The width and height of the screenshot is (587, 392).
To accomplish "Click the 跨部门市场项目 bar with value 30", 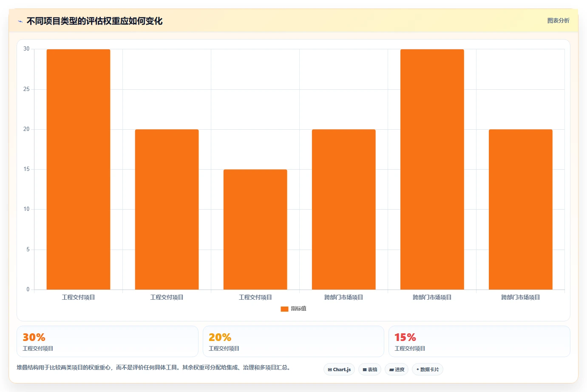I will pyautogui.click(x=432, y=169).
